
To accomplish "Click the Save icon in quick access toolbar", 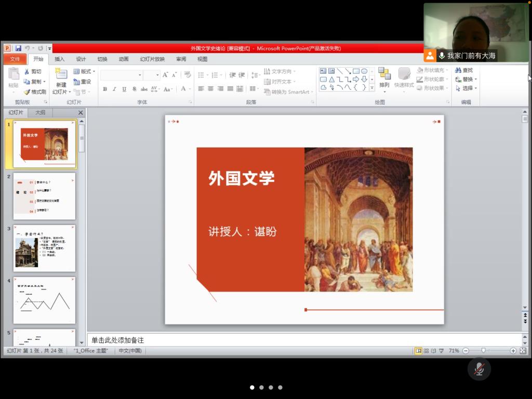I will [18, 48].
